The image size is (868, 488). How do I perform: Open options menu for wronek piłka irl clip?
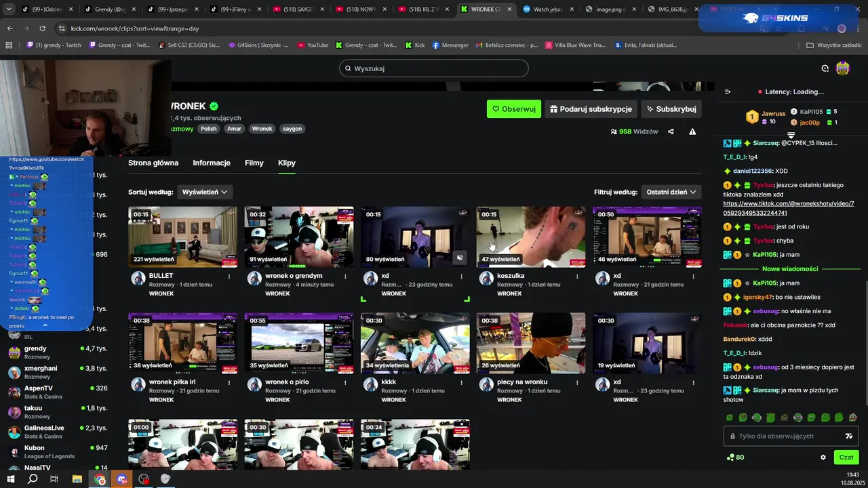point(229,382)
